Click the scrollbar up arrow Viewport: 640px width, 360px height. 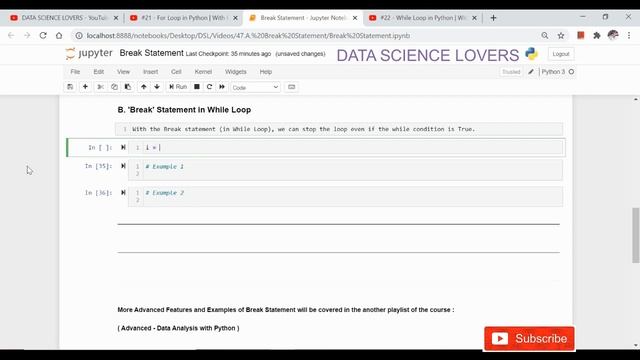click(x=636, y=99)
